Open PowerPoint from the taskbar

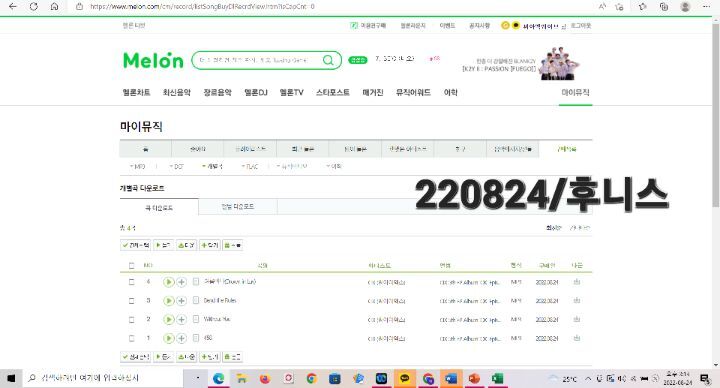[474, 378]
